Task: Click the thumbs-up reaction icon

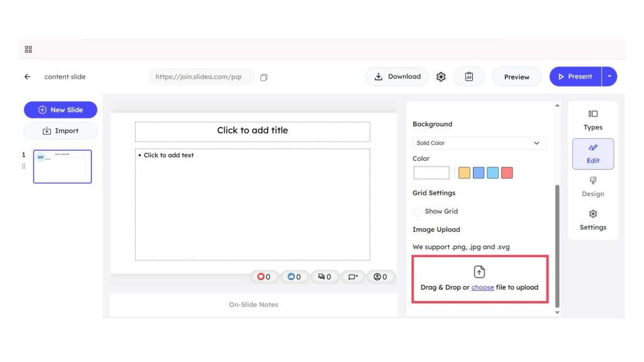Action: click(291, 277)
